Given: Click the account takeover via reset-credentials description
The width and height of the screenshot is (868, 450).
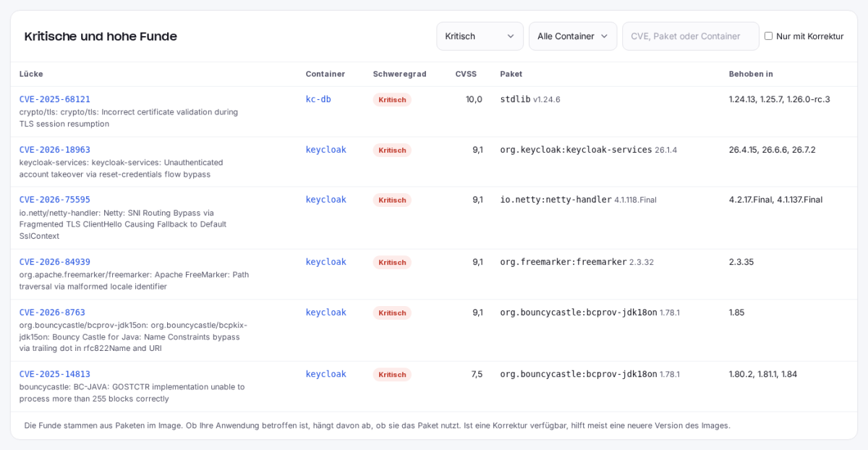Looking at the screenshot, I should (122, 169).
